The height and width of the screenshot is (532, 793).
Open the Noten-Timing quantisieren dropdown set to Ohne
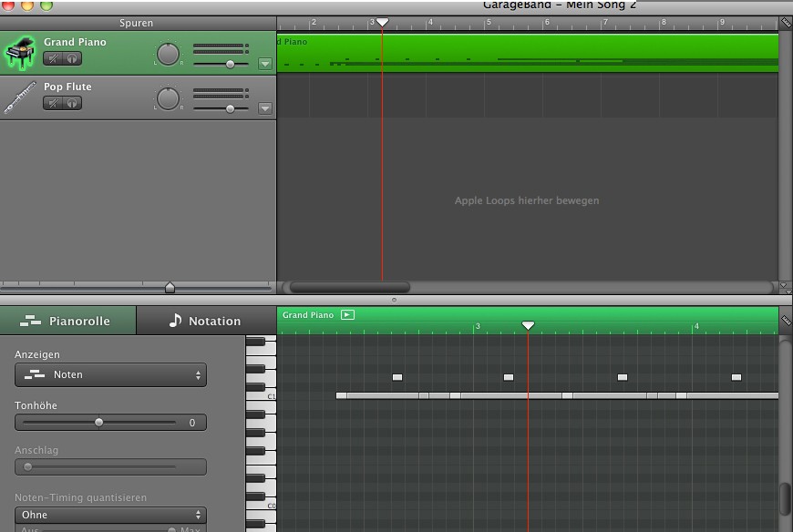(x=111, y=515)
